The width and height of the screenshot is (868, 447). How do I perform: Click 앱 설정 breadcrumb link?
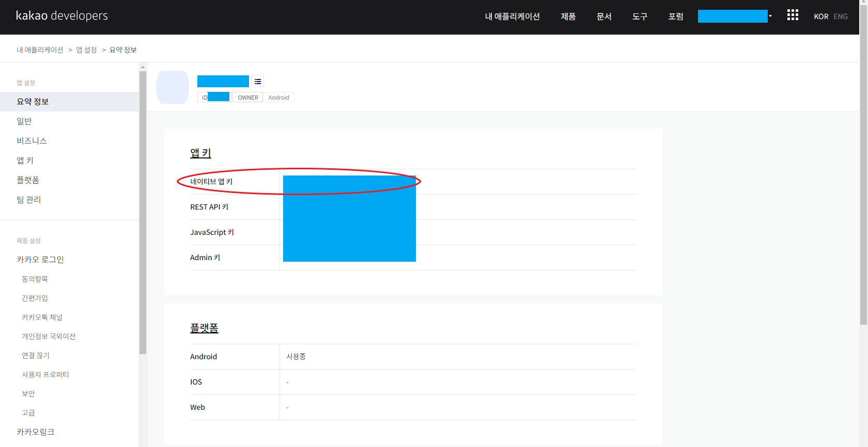(86, 50)
